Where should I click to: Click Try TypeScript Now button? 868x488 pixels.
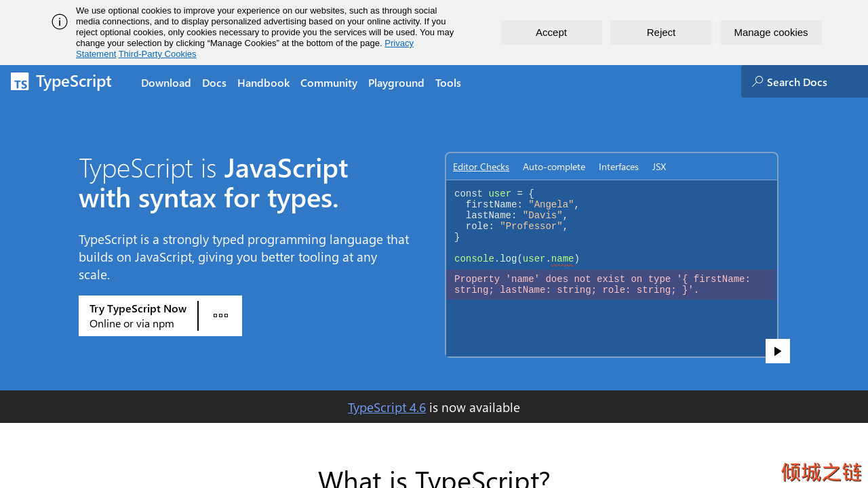point(138,316)
